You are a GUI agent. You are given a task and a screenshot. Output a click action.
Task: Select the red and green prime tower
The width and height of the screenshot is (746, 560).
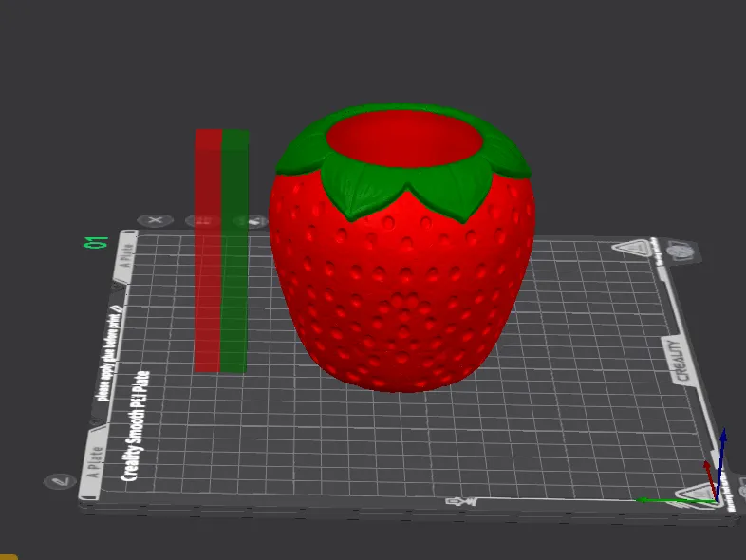coord(221,251)
